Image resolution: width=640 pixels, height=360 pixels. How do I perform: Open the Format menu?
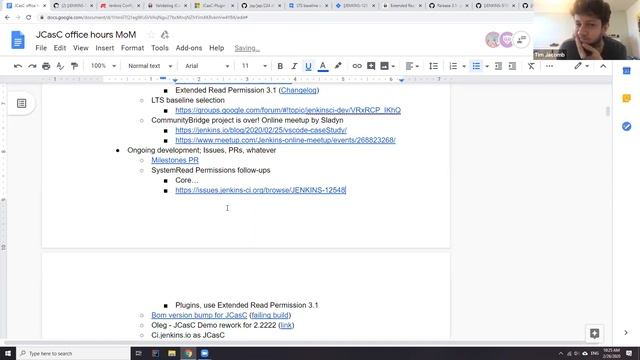click(x=133, y=48)
